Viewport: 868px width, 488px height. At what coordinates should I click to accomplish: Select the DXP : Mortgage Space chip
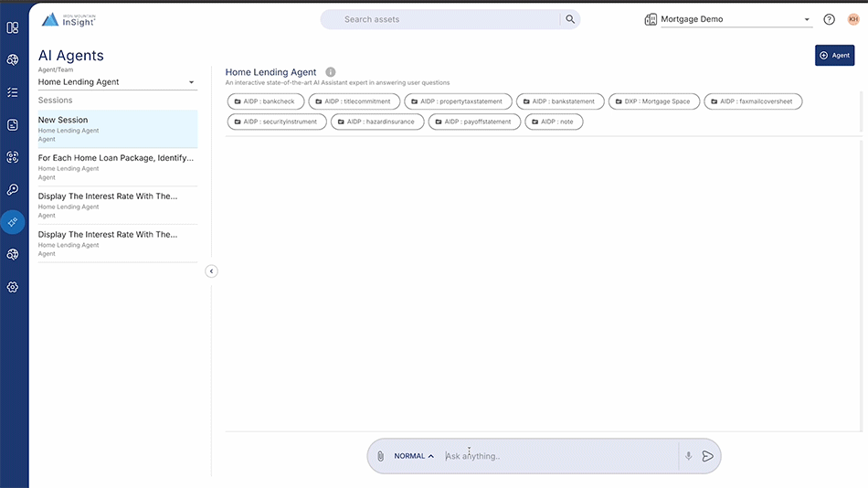coord(654,101)
